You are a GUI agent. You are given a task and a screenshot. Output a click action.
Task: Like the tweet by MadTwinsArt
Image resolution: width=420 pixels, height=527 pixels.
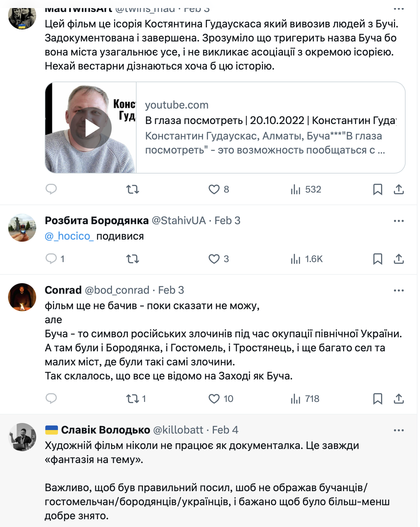point(215,190)
